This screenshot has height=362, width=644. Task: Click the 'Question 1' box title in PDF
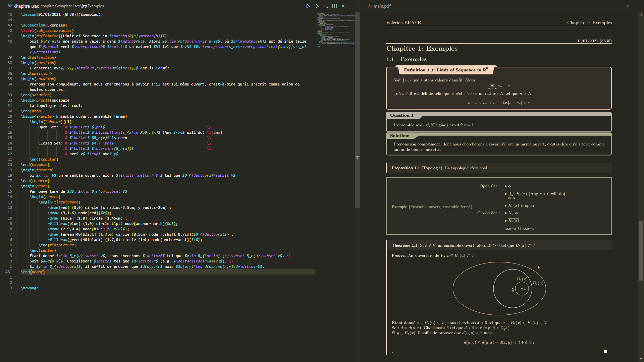click(401, 115)
